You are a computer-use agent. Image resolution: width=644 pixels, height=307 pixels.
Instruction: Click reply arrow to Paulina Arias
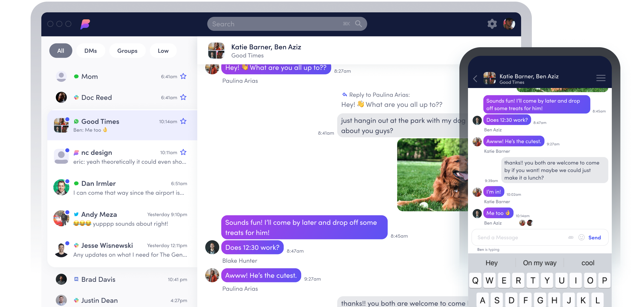click(345, 94)
